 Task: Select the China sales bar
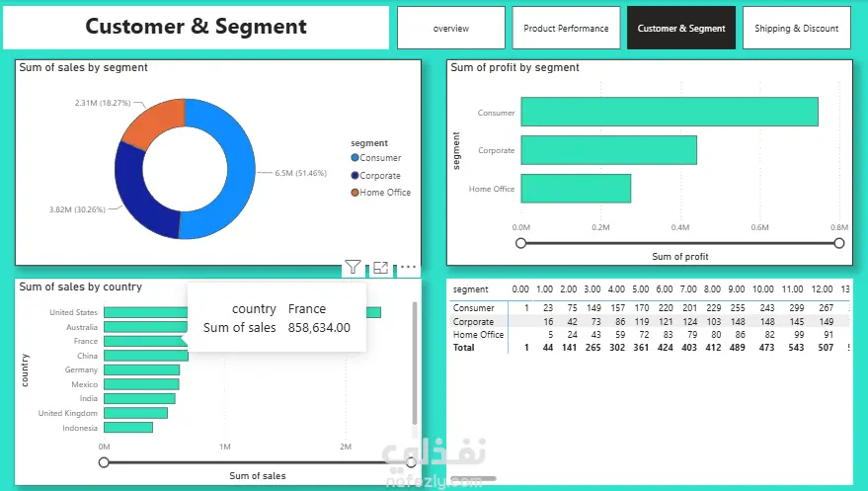pyautogui.click(x=146, y=356)
